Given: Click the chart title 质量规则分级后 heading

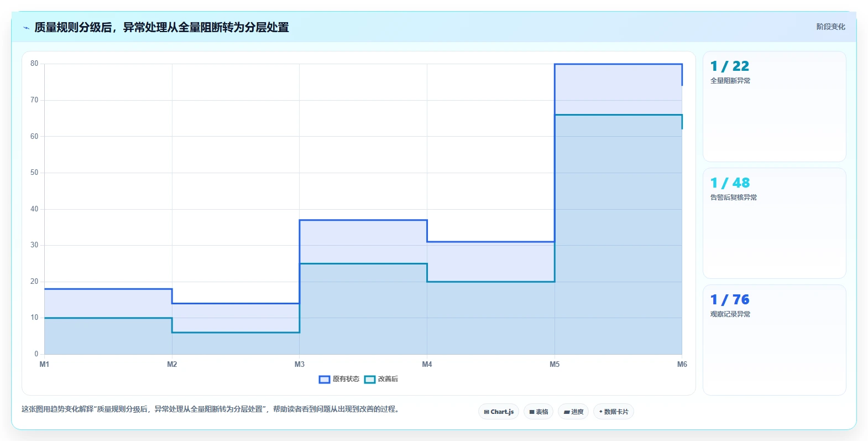Looking at the screenshot, I should coord(161,27).
